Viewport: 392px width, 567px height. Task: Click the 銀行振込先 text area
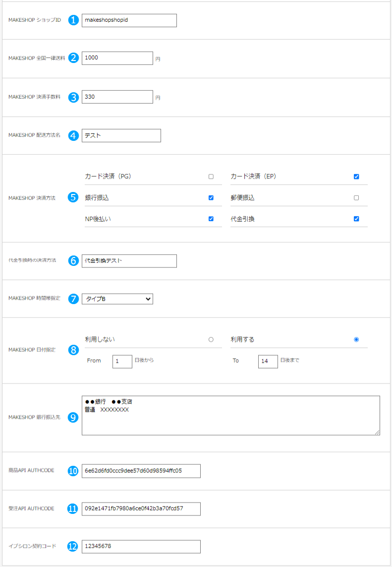(230, 416)
